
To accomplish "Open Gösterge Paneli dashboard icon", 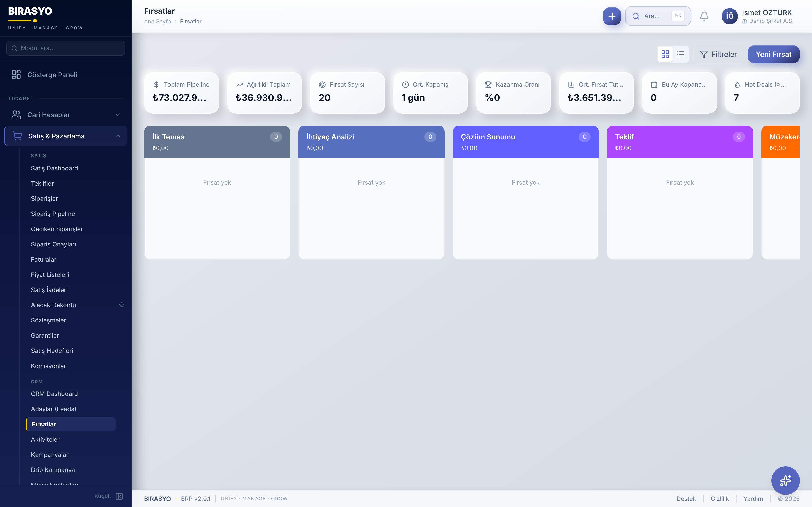I will [x=16, y=75].
